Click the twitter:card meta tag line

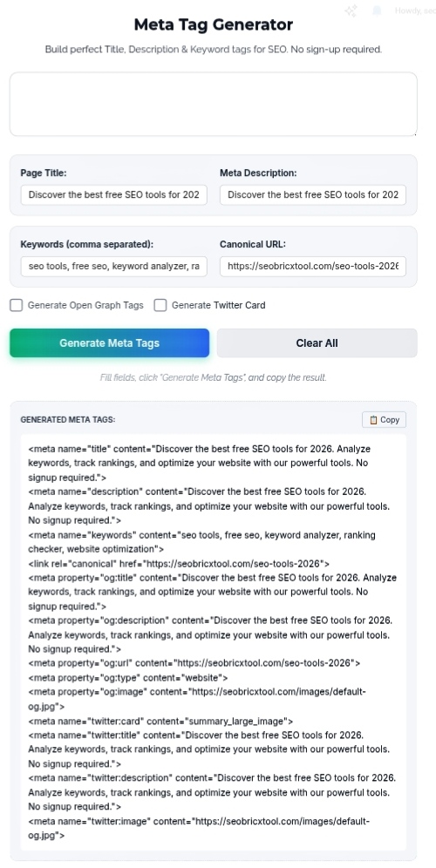click(x=160, y=722)
